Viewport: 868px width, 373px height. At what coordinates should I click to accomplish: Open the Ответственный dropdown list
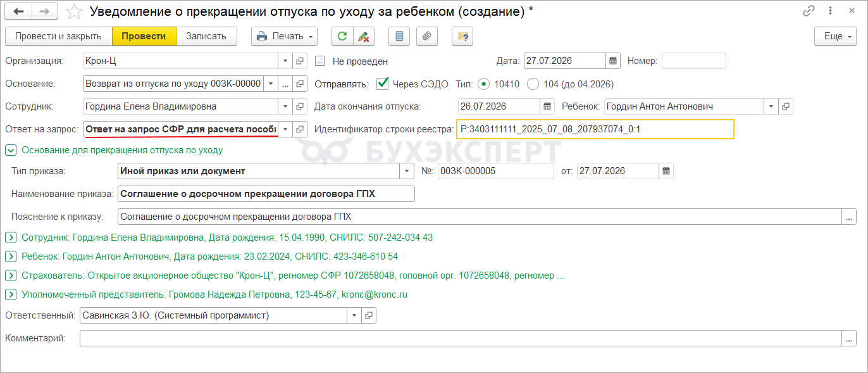tap(354, 315)
